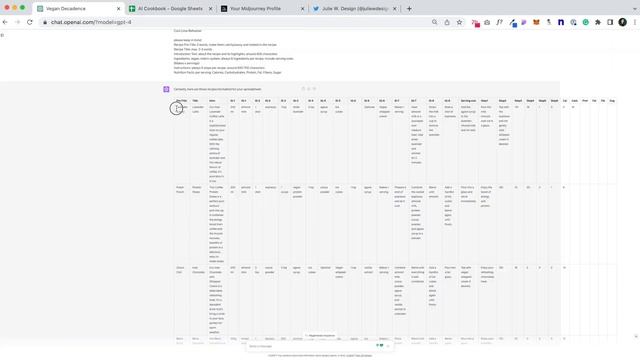This screenshot has height=360, width=640.
Task: Open the puzzle-piece Extensions menu
Action: coord(598,22)
